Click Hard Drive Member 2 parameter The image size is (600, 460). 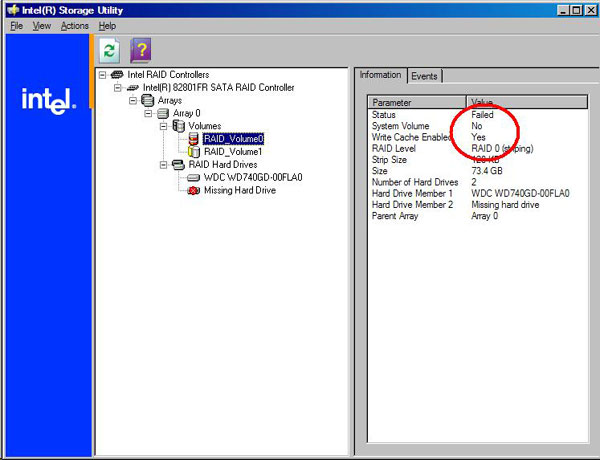[x=412, y=205]
